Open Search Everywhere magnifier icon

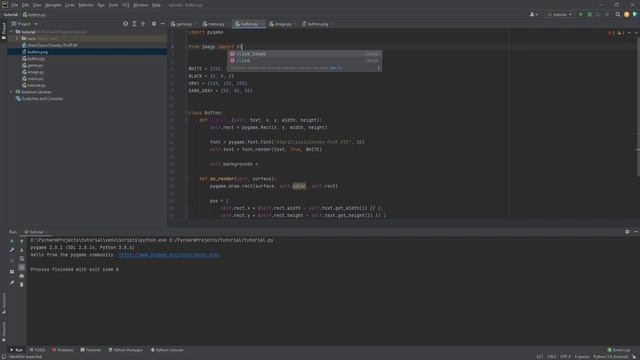618,14
